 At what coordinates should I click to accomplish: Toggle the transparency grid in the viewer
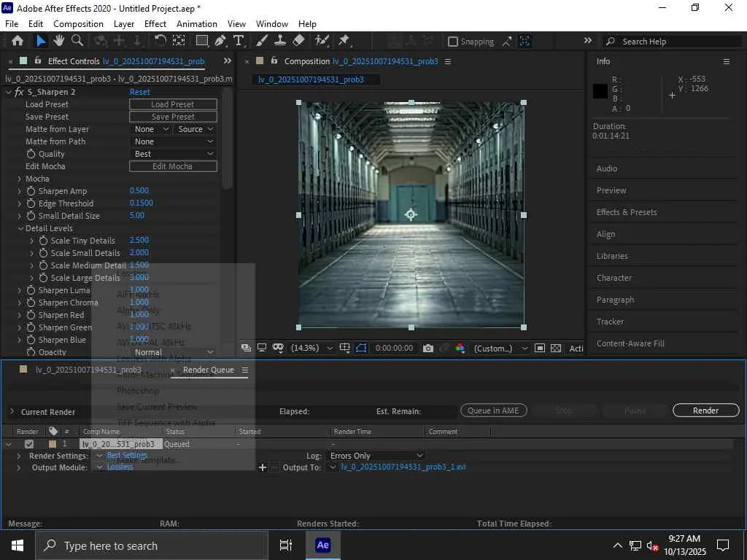click(556, 349)
